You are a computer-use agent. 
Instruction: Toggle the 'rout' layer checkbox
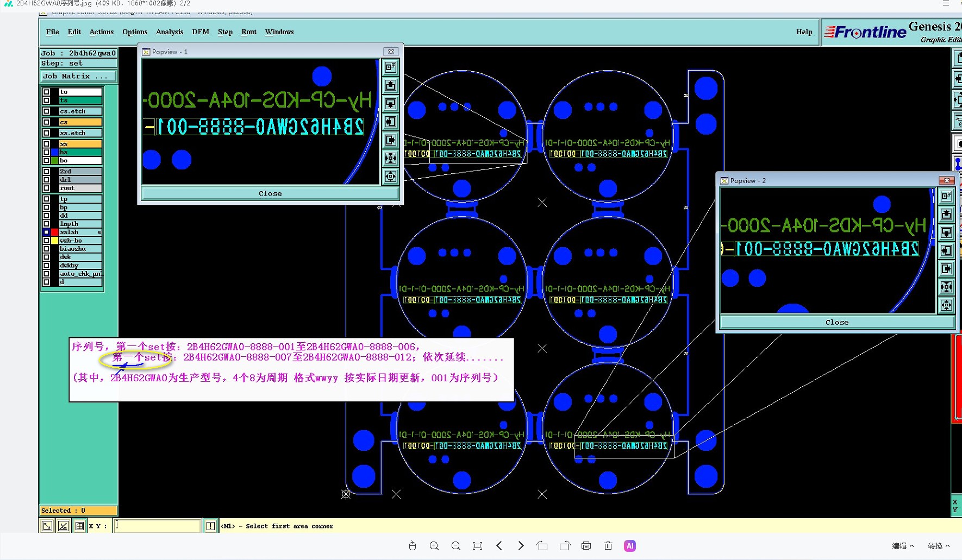(46, 188)
